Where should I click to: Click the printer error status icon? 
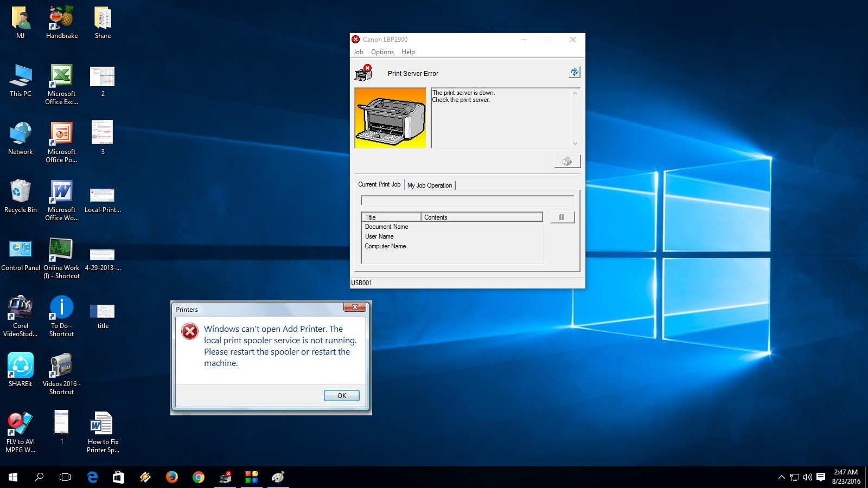point(363,73)
